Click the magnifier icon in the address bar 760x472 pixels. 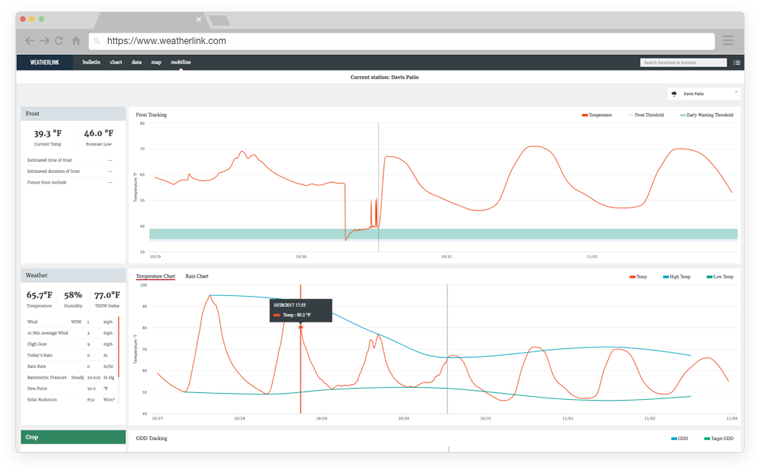pos(97,41)
